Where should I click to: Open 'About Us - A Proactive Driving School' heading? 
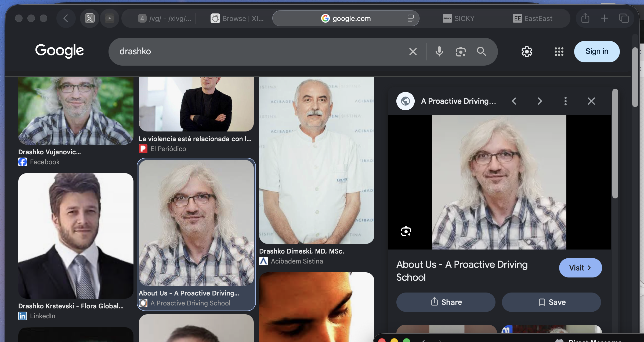(462, 271)
